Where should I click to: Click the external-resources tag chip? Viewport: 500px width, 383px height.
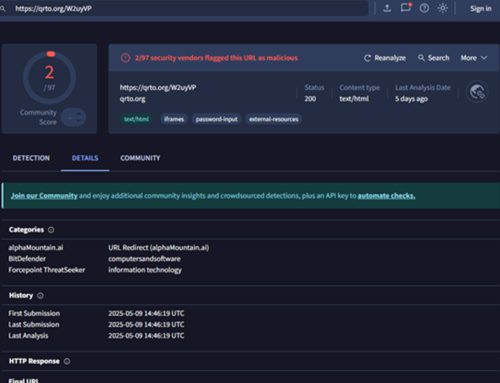coord(274,119)
